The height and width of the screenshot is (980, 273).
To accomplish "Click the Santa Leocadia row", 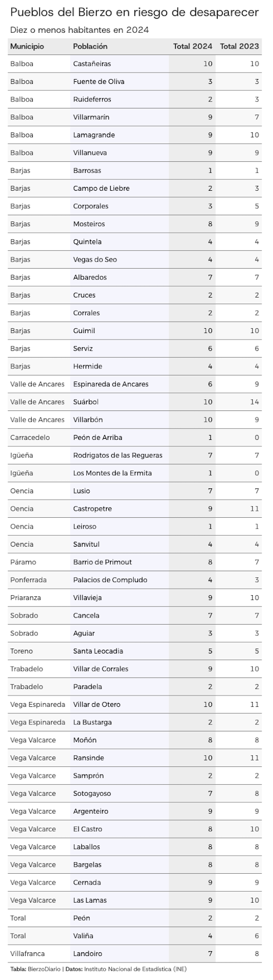I will 136,651.
